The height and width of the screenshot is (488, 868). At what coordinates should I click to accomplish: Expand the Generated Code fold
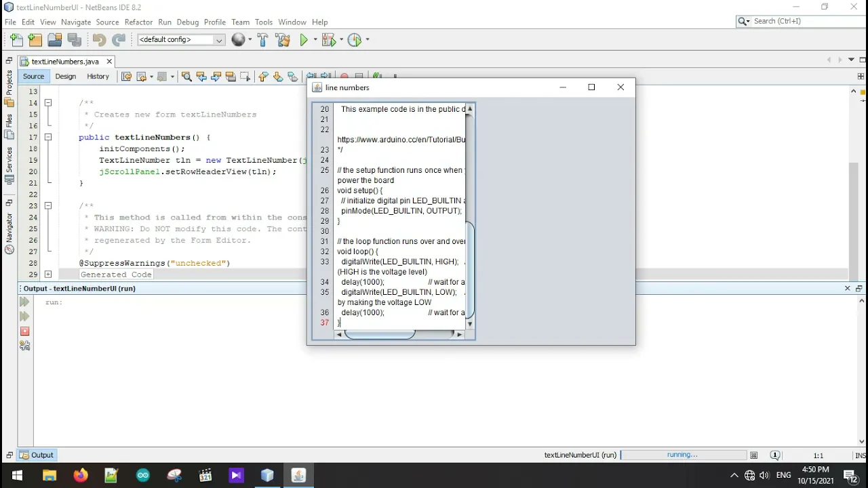pos(48,274)
